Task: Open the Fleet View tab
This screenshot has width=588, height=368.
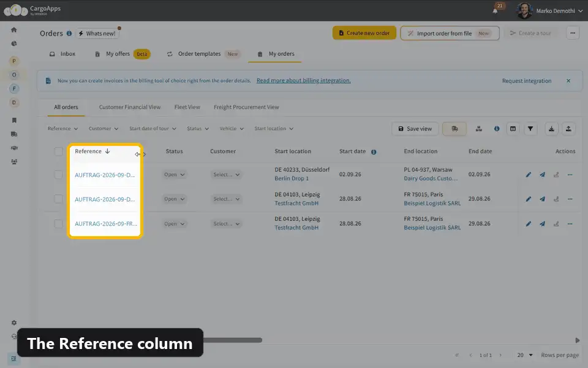Action: (x=187, y=107)
